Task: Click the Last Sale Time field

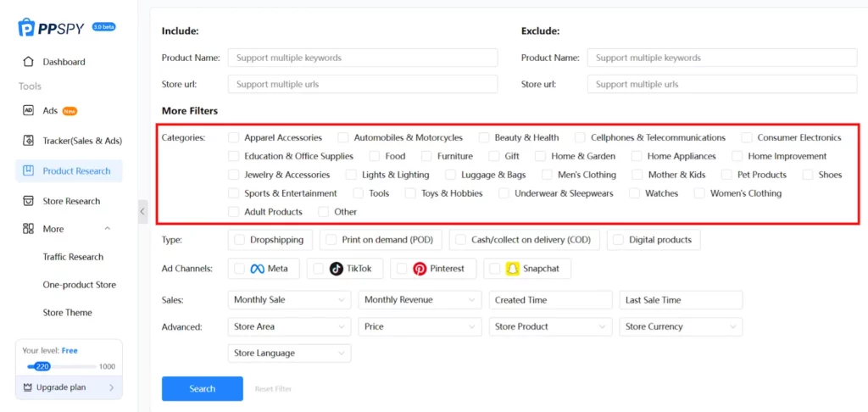Action: click(x=681, y=299)
